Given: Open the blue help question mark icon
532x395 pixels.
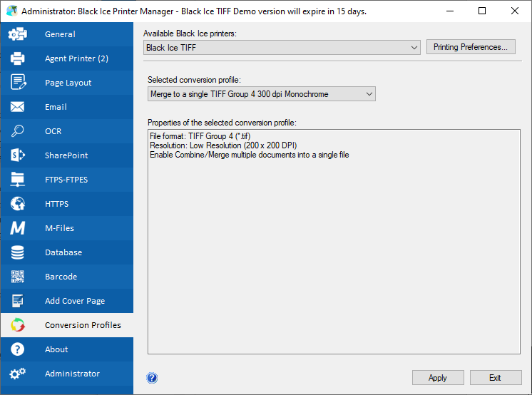Looking at the screenshot, I should coord(152,378).
